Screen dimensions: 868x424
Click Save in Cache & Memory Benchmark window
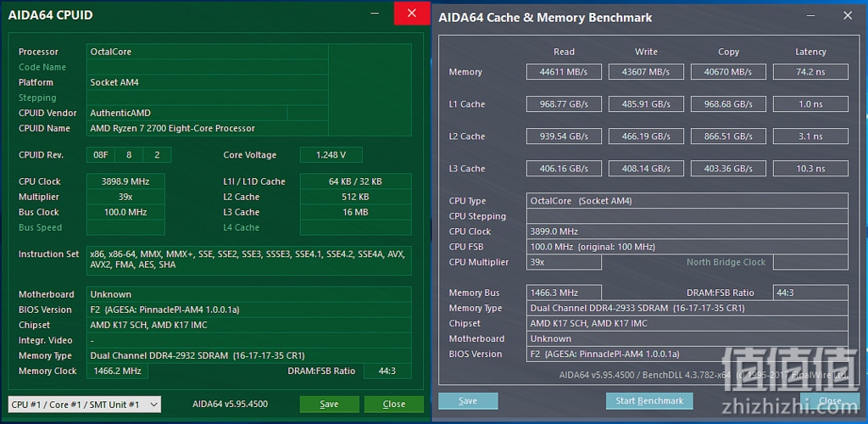pyautogui.click(x=468, y=401)
